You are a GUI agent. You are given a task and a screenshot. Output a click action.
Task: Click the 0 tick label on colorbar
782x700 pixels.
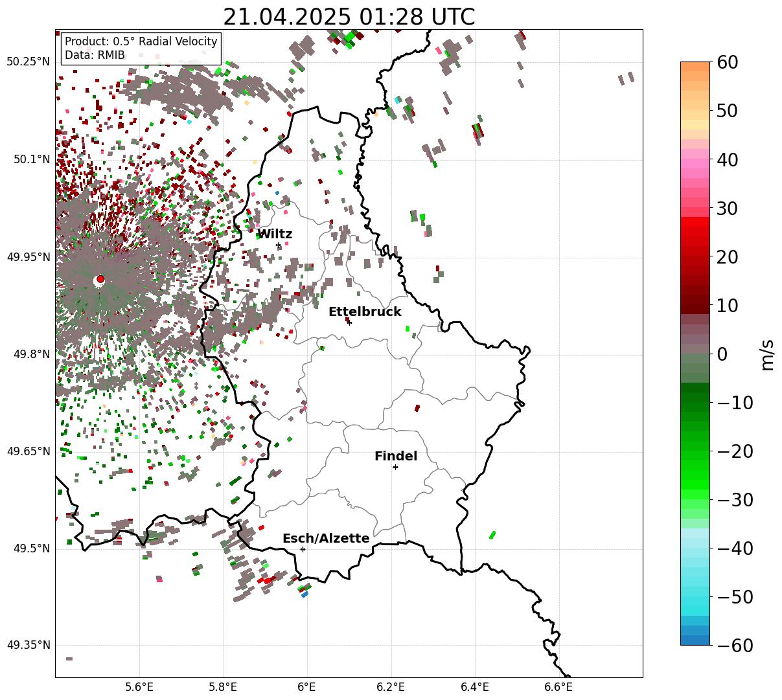tap(722, 354)
